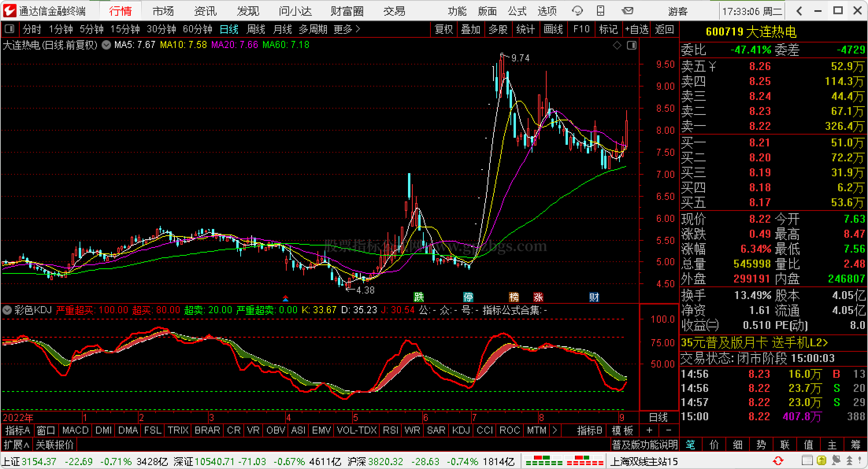Open the 问小达 main tab
The height and width of the screenshot is (469, 868).
pos(295,11)
